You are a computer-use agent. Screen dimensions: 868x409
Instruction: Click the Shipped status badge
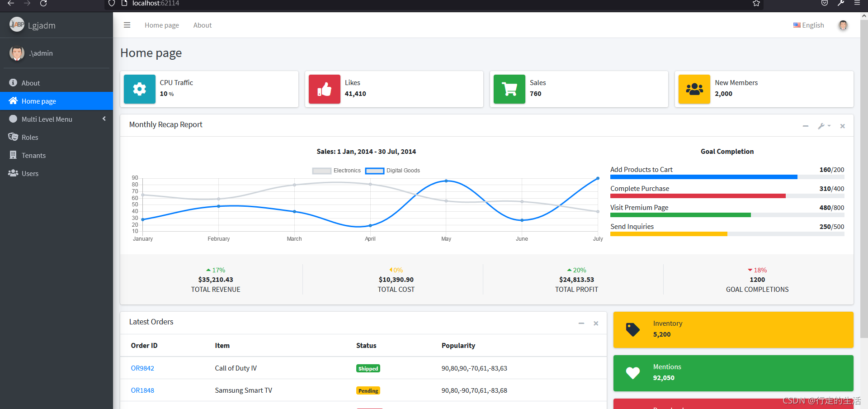[368, 369]
